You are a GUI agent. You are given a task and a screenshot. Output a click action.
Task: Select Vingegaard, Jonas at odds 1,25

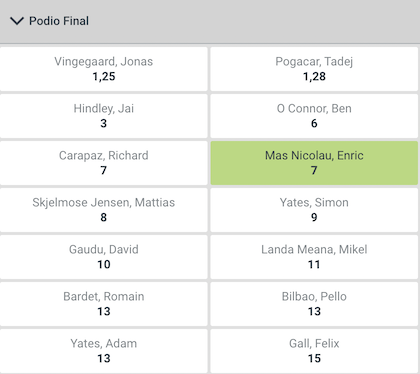104,69
